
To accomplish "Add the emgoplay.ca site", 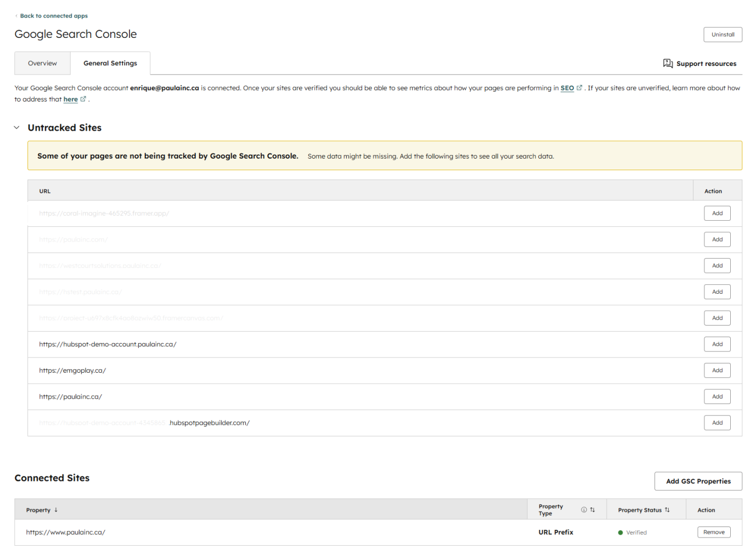I will point(717,371).
